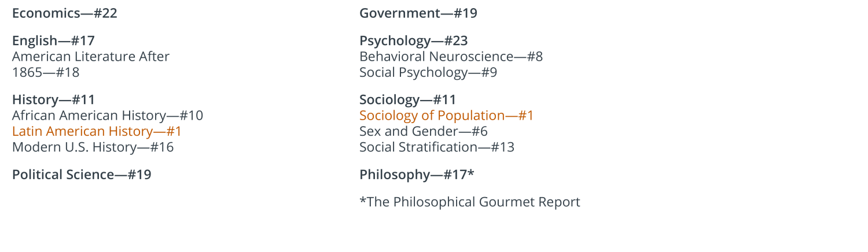Click the History—#11 heading

[53, 99]
